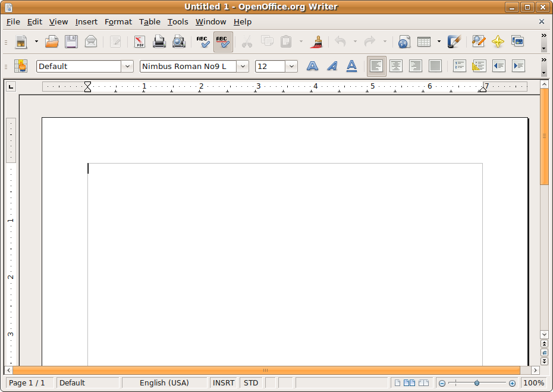The image size is (553, 392).
Task: Toggle AutoSpellcheck on the toolbar
Action: pyautogui.click(x=223, y=42)
